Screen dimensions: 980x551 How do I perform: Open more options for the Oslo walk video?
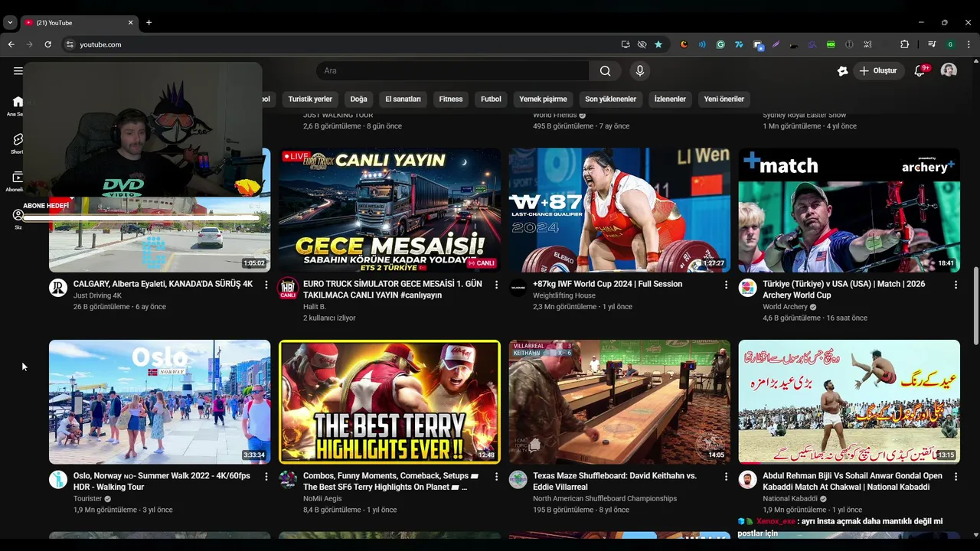[266, 476]
